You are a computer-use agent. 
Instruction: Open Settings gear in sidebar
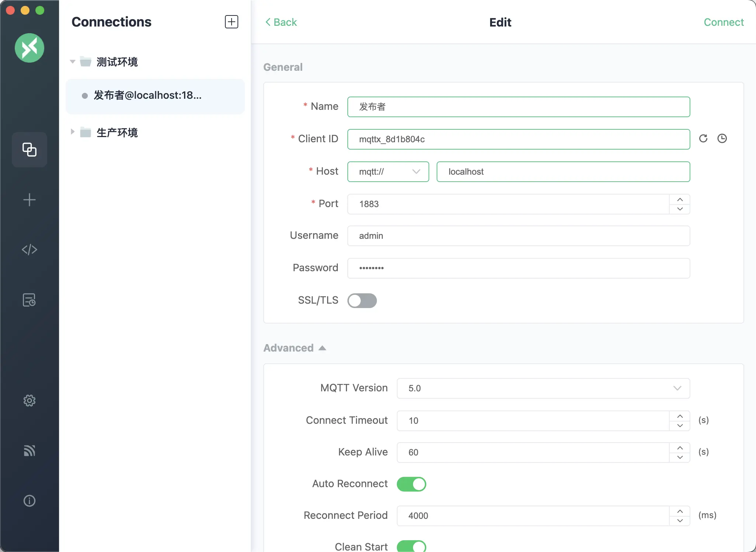tap(29, 401)
